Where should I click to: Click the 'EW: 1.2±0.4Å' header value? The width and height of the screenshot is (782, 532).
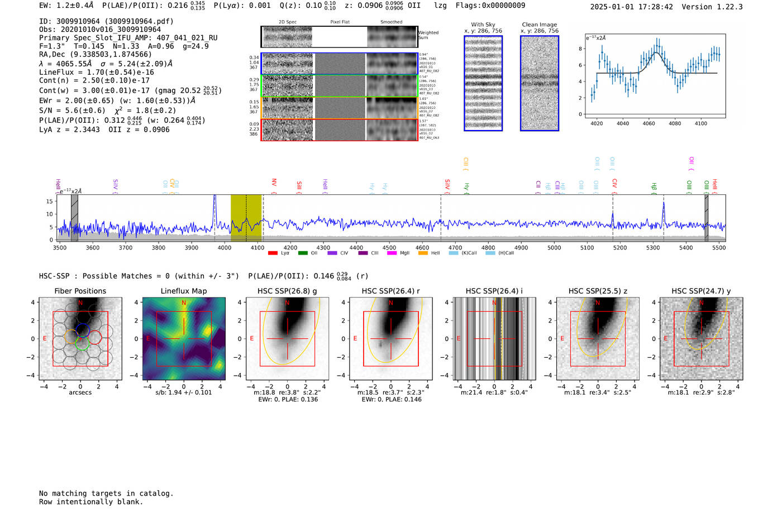tap(66, 6)
